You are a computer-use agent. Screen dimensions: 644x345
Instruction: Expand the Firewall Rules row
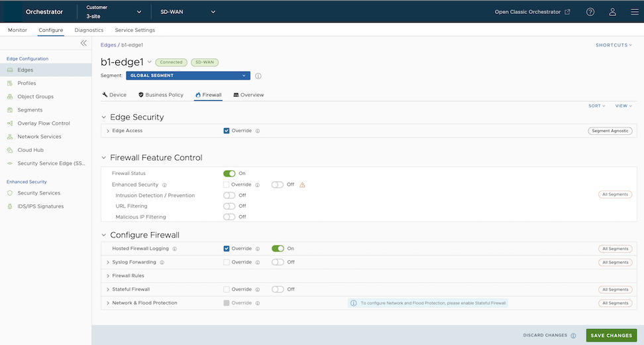108,275
